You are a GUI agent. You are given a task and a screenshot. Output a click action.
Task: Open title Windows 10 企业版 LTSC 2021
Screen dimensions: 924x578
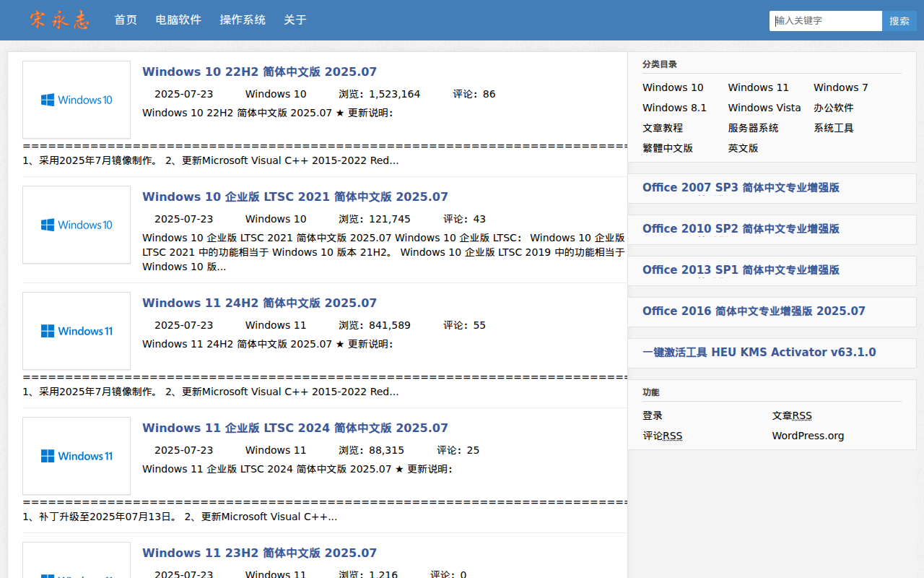pos(295,197)
